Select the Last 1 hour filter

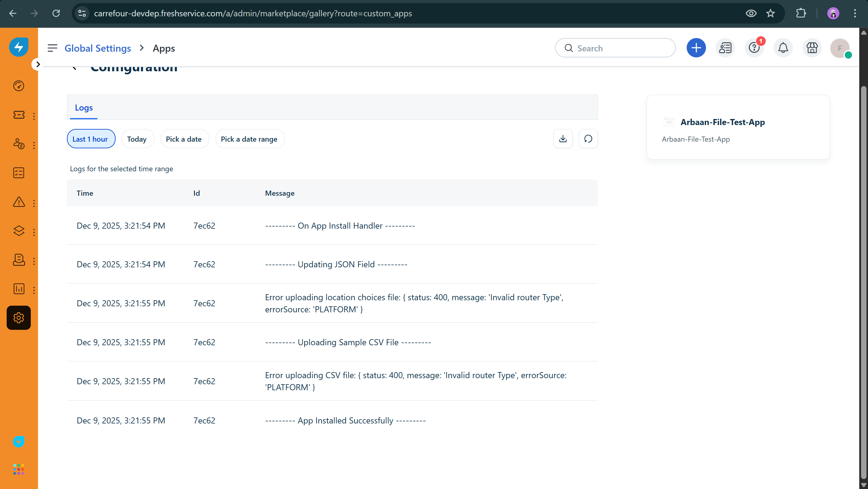(91, 139)
